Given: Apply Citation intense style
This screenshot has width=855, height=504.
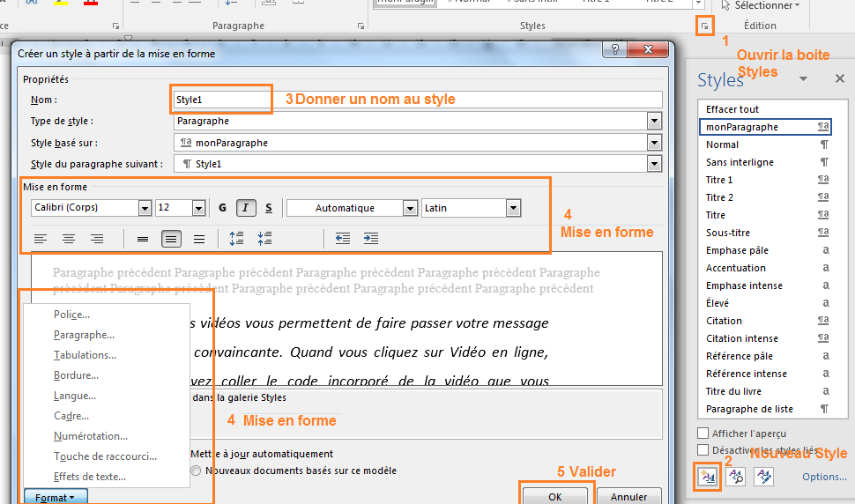Looking at the screenshot, I should (766, 338).
